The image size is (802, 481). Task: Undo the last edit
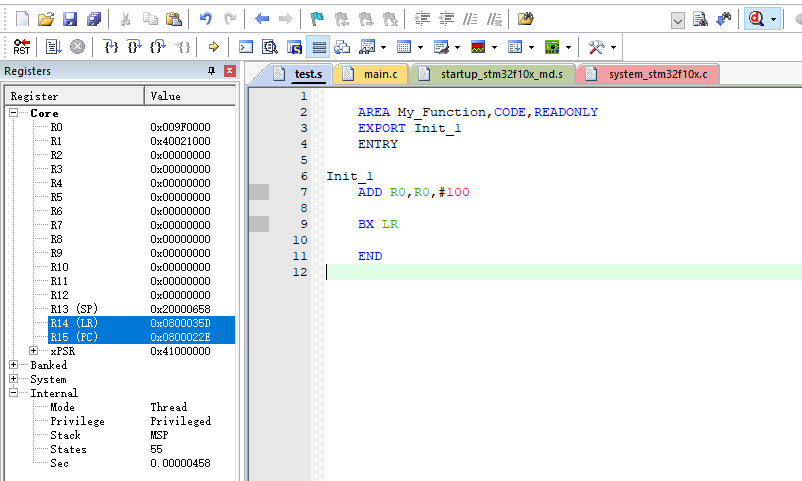coord(206,19)
